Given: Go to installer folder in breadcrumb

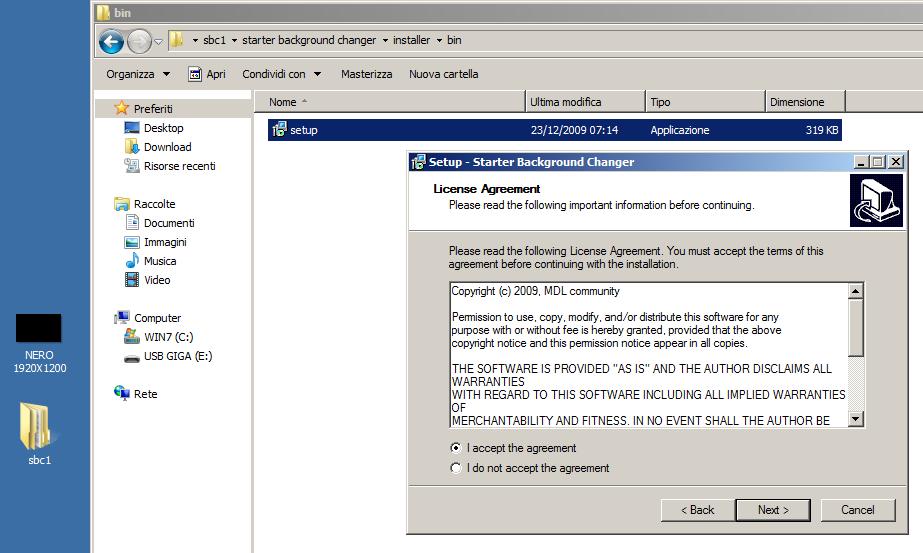Looking at the screenshot, I should click(411, 40).
